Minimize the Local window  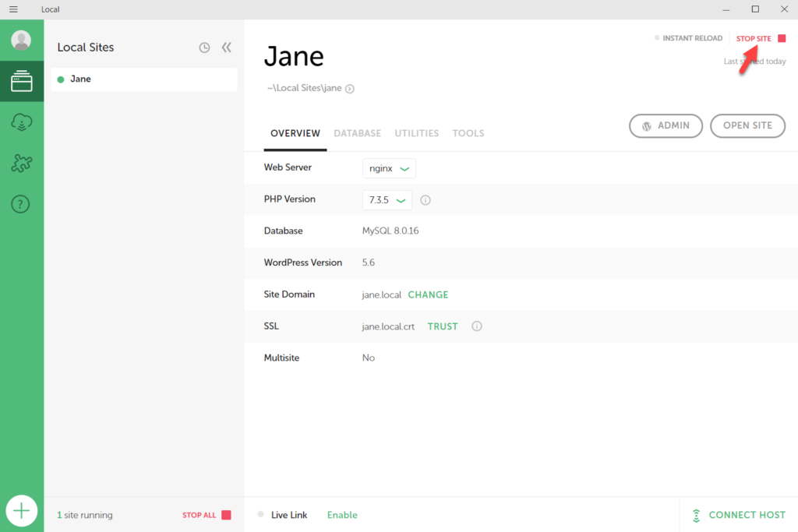pos(726,9)
